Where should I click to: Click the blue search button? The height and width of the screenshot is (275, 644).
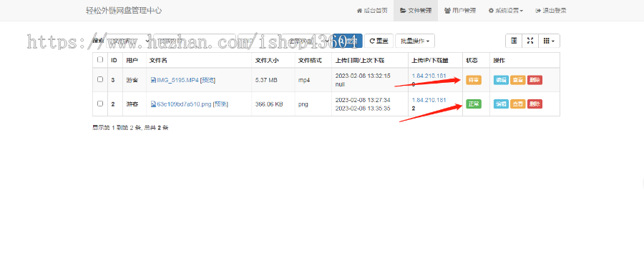(x=348, y=41)
